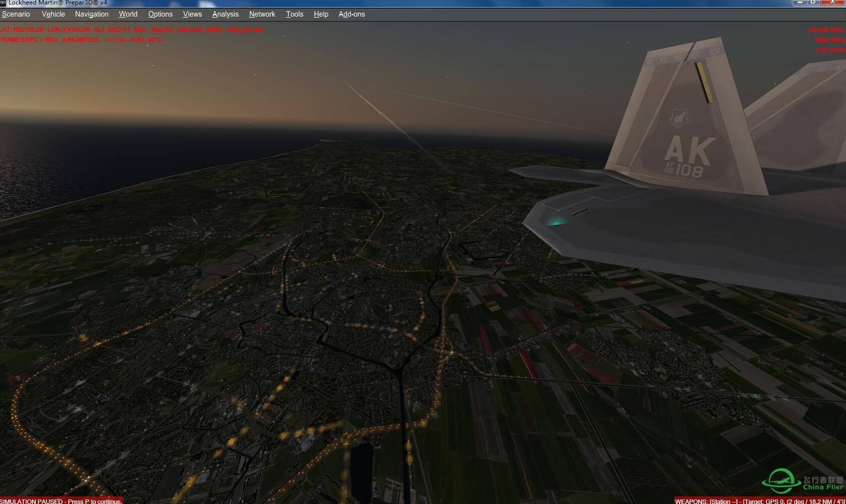Open the Scenario menu
Screen dimensions: 846x504
16,14
